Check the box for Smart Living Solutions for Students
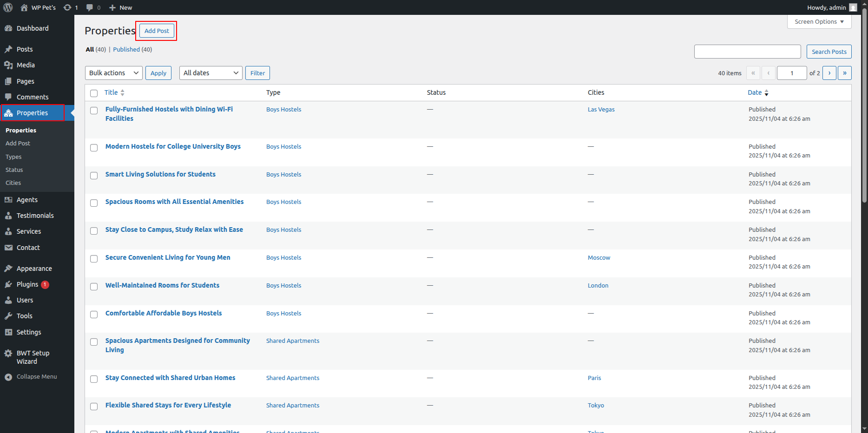Image resolution: width=868 pixels, height=433 pixels. pyautogui.click(x=94, y=176)
